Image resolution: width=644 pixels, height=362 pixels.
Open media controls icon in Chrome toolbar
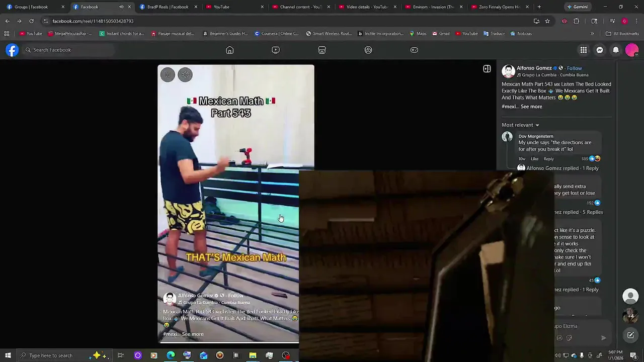(612, 21)
